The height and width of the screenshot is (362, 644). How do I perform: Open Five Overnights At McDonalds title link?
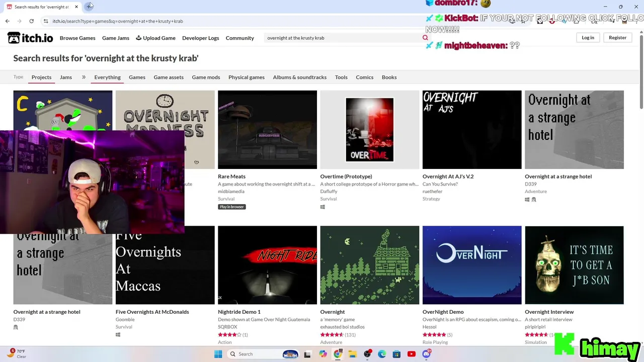point(152,312)
